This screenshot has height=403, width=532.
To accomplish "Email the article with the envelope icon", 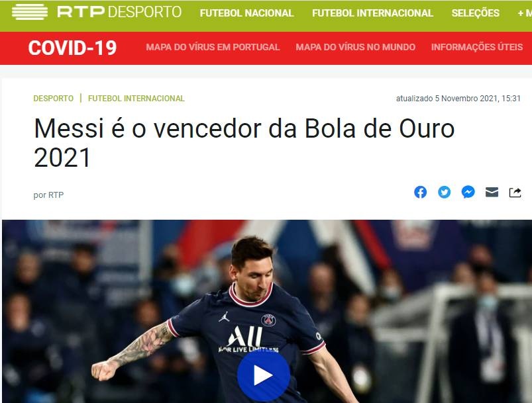I will 492,192.
